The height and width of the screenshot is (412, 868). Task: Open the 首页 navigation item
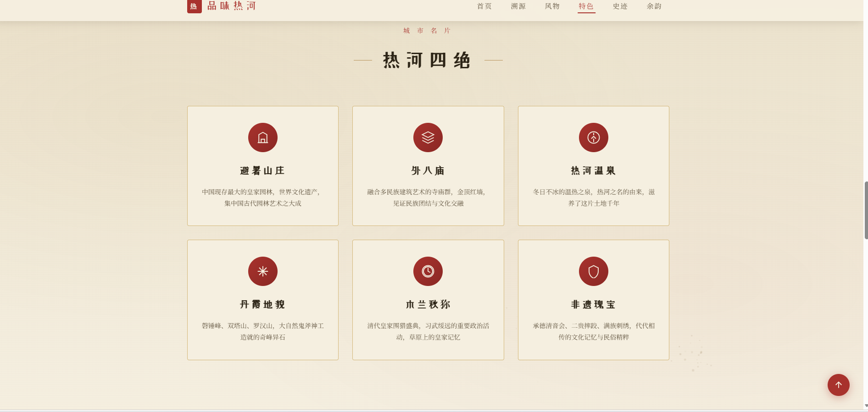click(484, 6)
